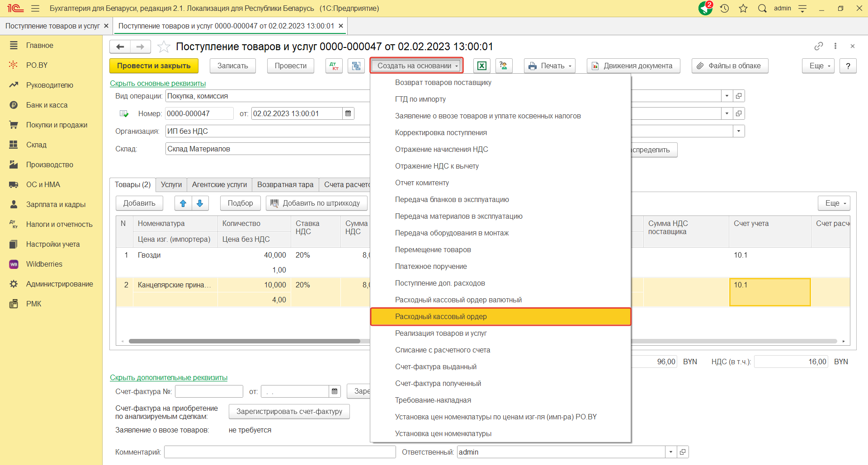Open notifications icon with red badge
The image size is (868, 465).
pyautogui.click(x=705, y=8)
